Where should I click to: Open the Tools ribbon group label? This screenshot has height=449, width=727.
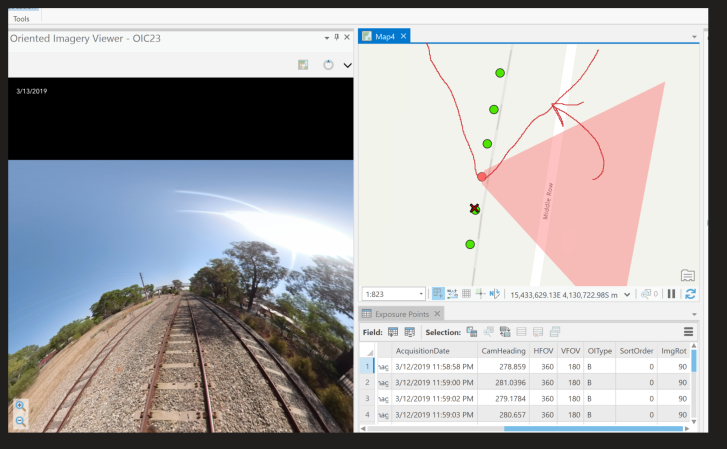pyautogui.click(x=21, y=19)
